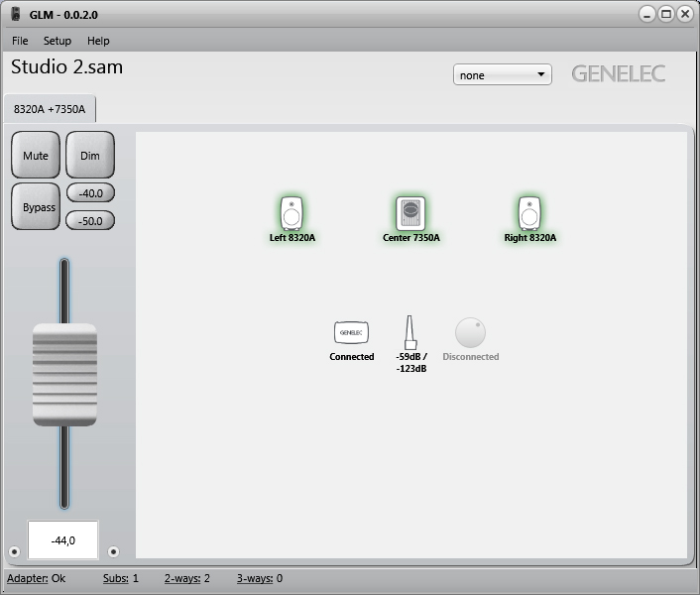This screenshot has width=700, height=595.
Task: Select the Left 8320A speaker icon
Action: [x=292, y=213]
